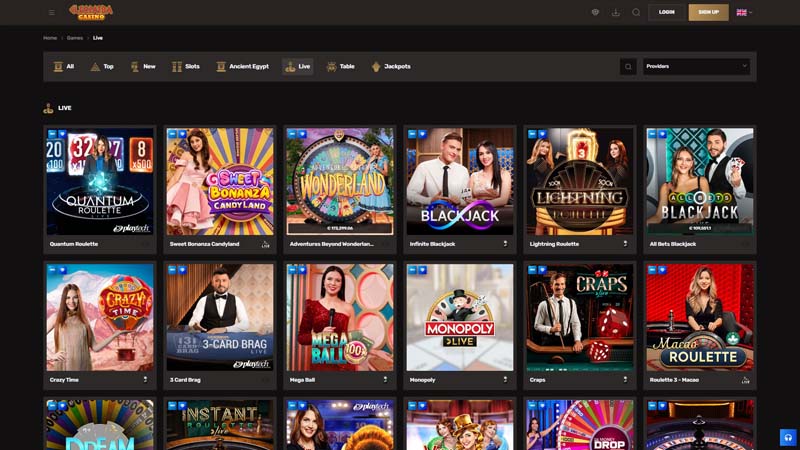Image resolution: width=800 pixels, height=450 pixels.
Task: Click the blue badge on Mega Ball card
Action: pos(292,270)
